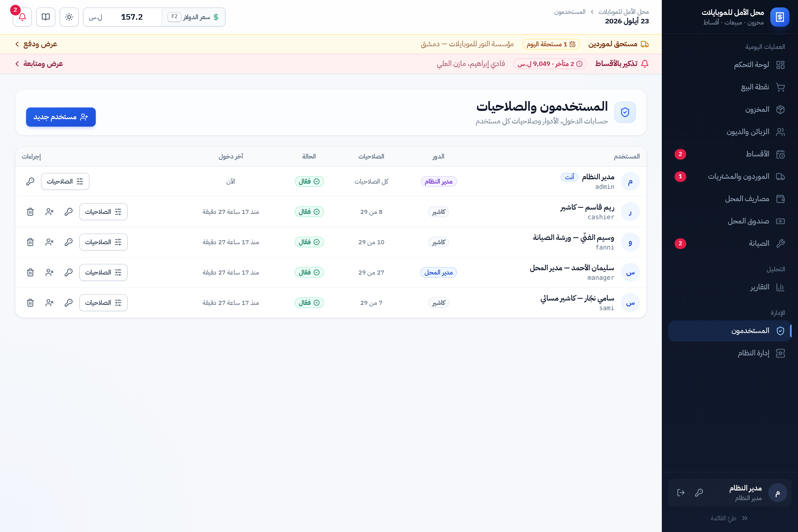Deactivate user icon for manager row
The height and width of the screenshot is (532, 798).
pyautogui.click(x=49, y=272)
